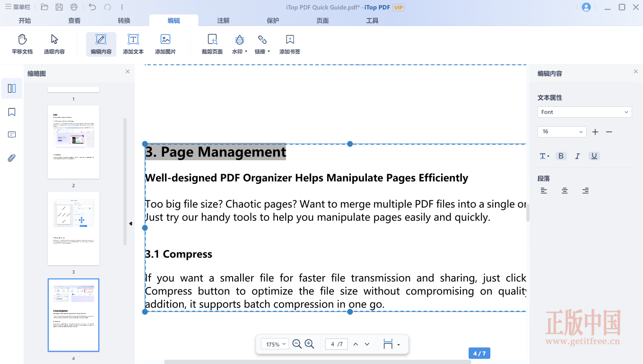This screenshot has height=364, width=643.
Task: Open the comments sidebar panel icon
Action: tap(12, 135)
